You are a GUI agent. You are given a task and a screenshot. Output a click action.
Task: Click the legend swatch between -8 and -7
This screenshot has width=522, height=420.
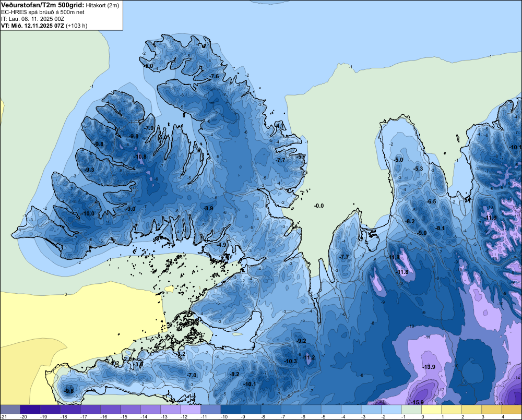coord(271,410)
